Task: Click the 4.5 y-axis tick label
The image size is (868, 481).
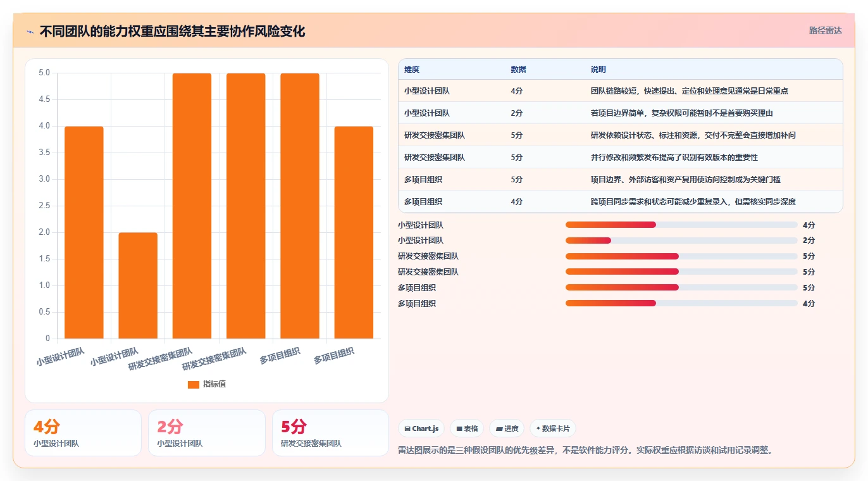Action: pyautogui.click(x=44, y=99)
